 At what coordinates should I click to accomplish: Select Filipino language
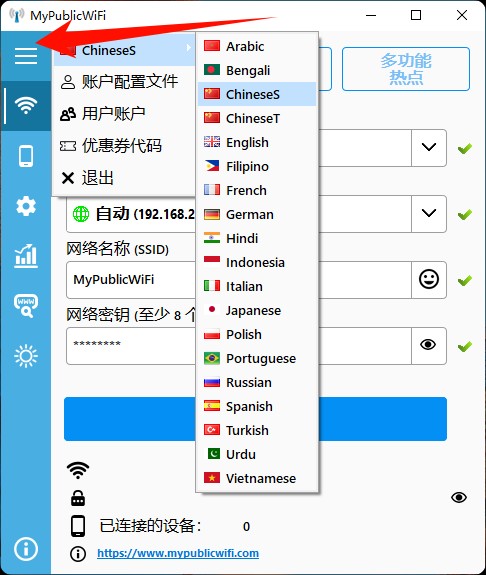[x=257, y=166]
